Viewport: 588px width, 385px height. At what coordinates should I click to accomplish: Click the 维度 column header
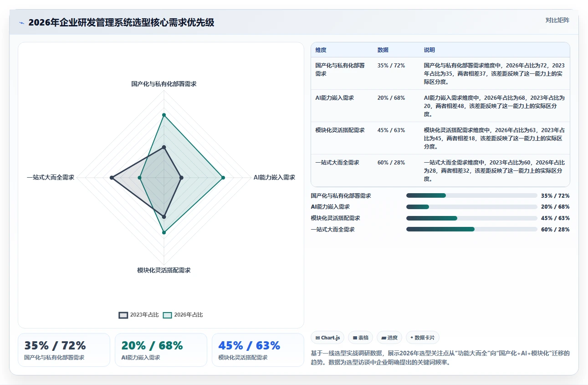tap(321, 50)
